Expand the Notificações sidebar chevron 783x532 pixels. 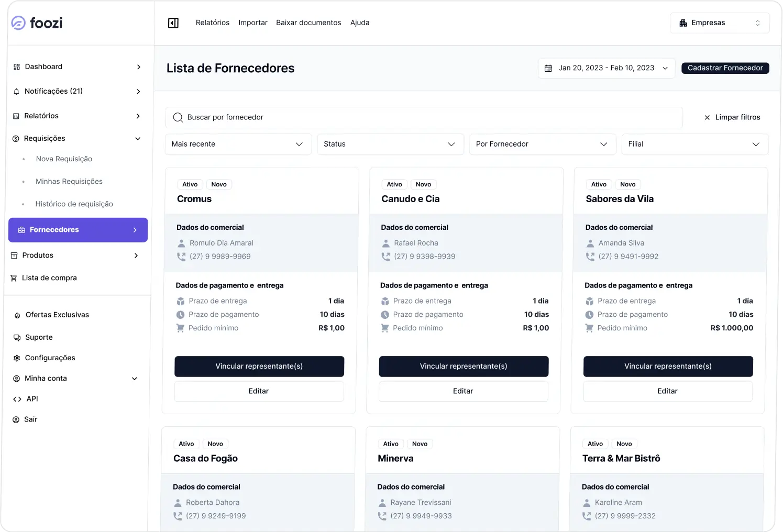138,92
